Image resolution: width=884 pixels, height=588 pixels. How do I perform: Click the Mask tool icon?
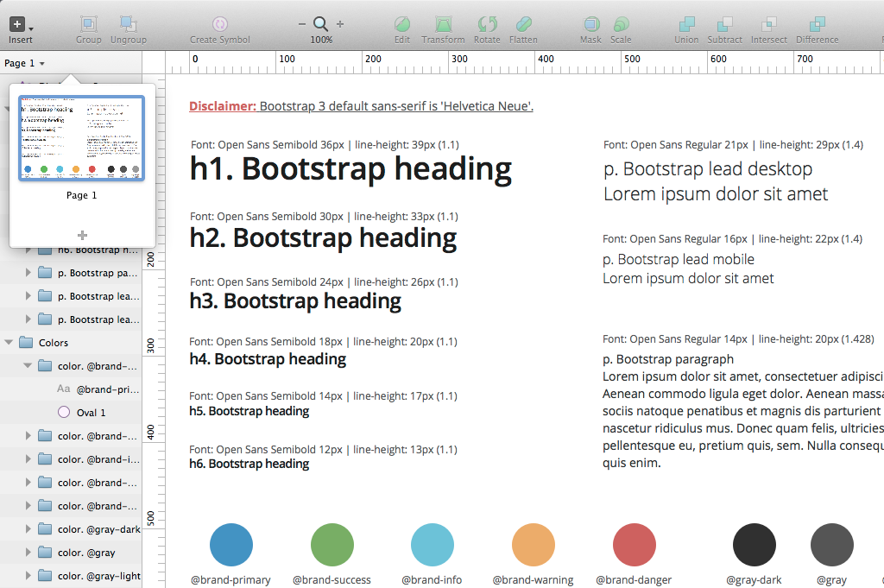point(590,24)
